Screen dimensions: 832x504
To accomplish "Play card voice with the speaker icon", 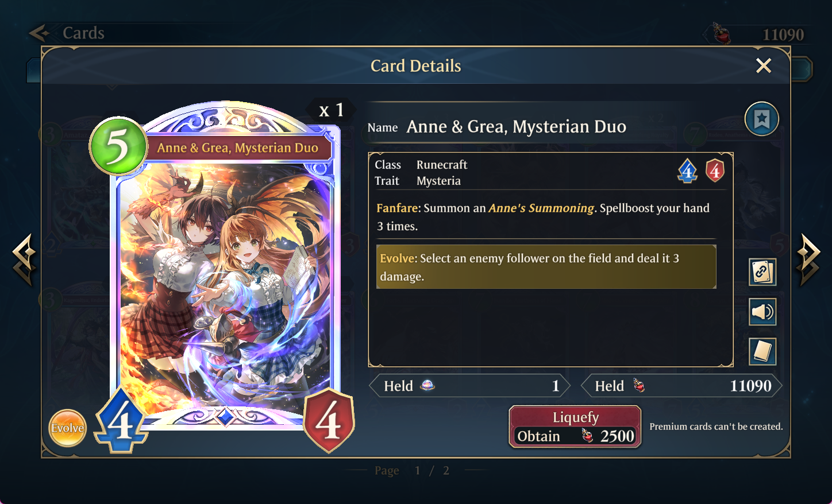I will tap(762, 312).
